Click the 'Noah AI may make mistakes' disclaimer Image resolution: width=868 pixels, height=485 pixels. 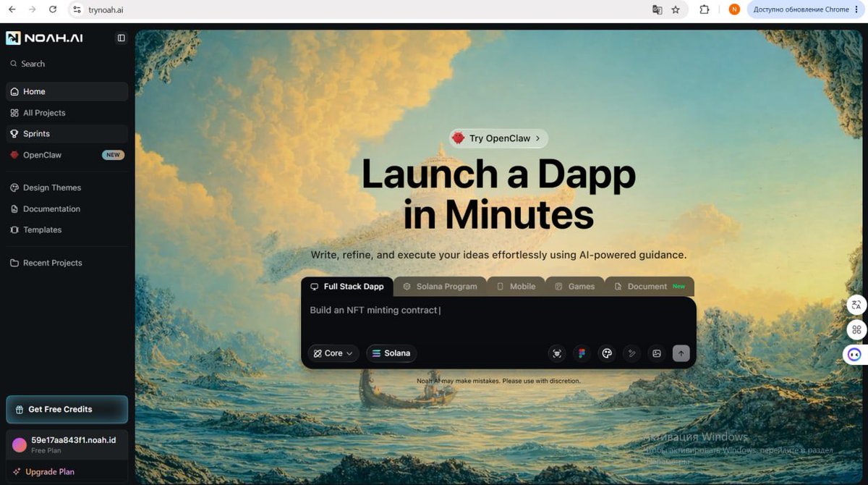[x=498, y=381]
